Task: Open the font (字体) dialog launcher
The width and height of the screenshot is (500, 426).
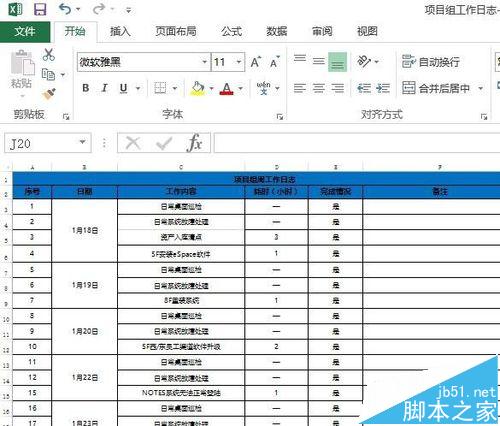Action: pyautogui.click(x=280, y=116)
